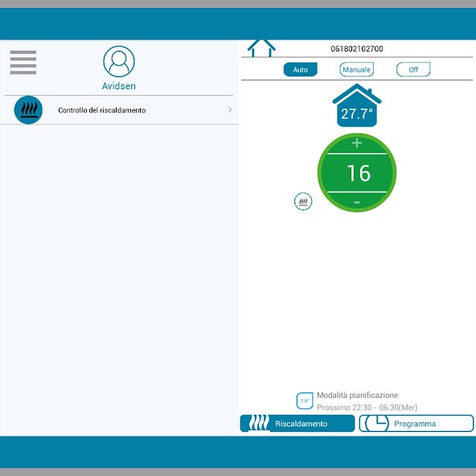Click the 16 degree setpoint display
This screenshot has width=476, height=476.
tap(359, 173)
